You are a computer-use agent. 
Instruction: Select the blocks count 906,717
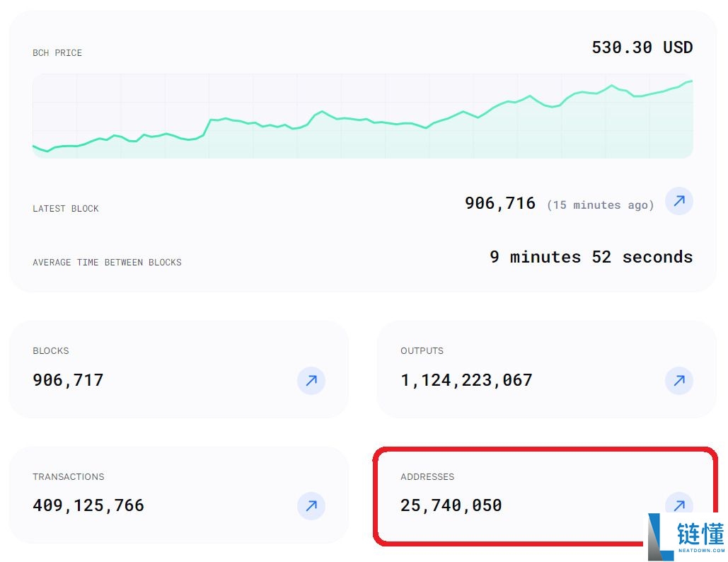(68, 380)
